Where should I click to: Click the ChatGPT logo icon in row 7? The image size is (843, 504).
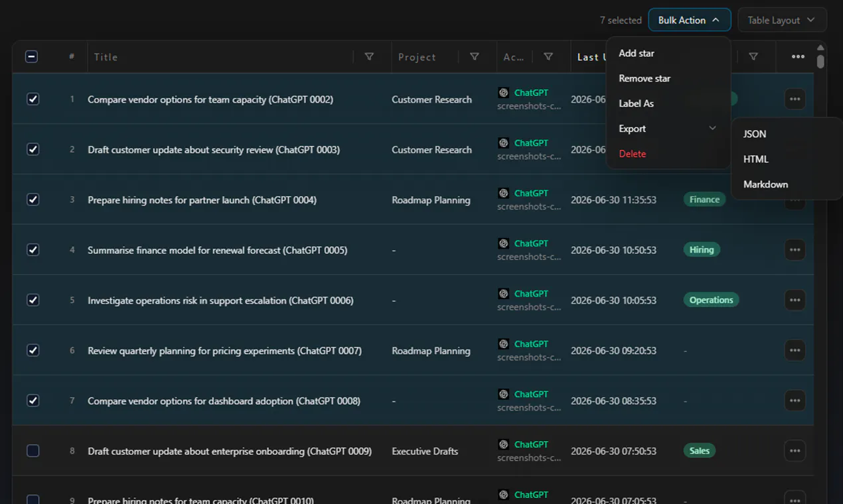504,394
